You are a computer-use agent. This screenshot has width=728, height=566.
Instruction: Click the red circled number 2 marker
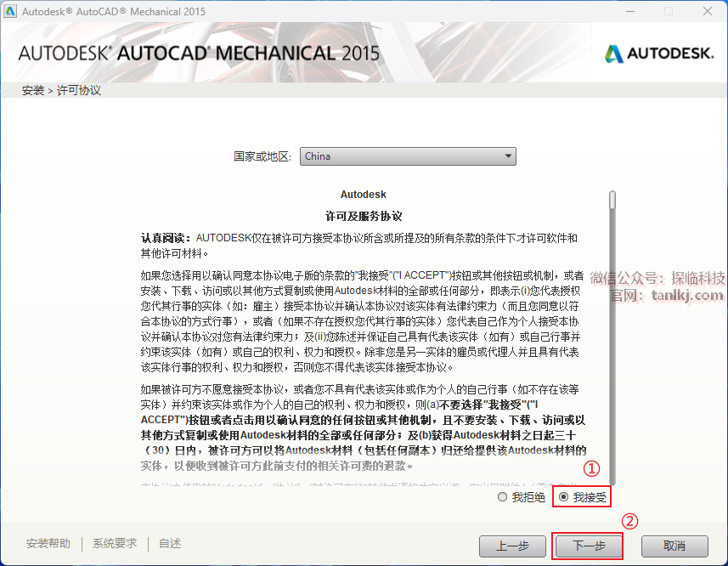(x=630, y=522)
